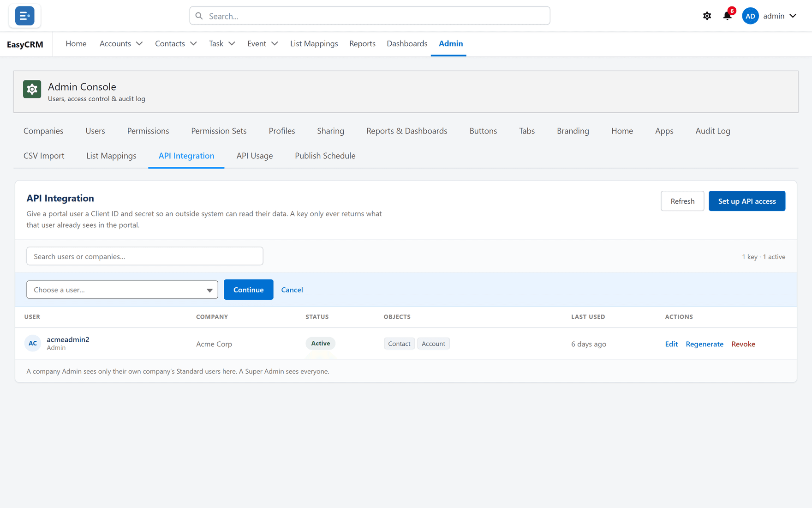
Task: Go to the Home nav item
Action: (76, 43)
